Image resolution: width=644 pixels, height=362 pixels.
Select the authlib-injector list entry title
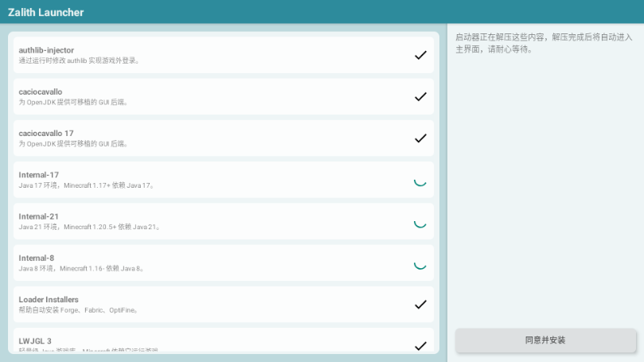point(46,50)
